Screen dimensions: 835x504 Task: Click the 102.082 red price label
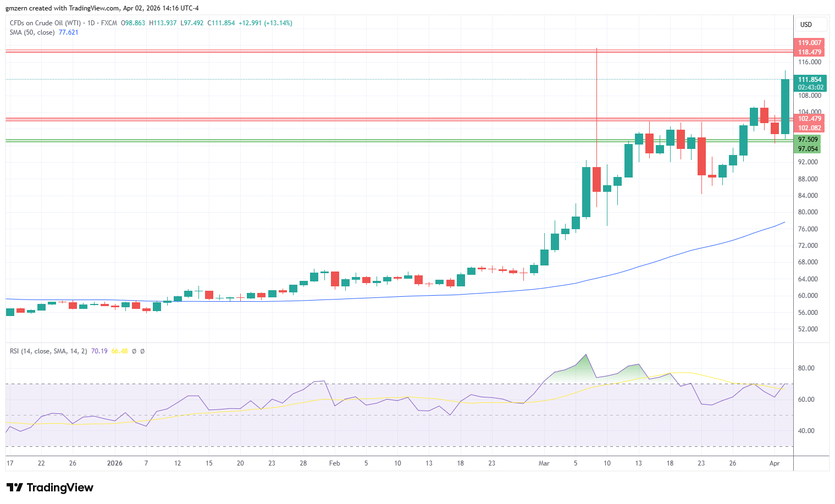click(810, 128)
